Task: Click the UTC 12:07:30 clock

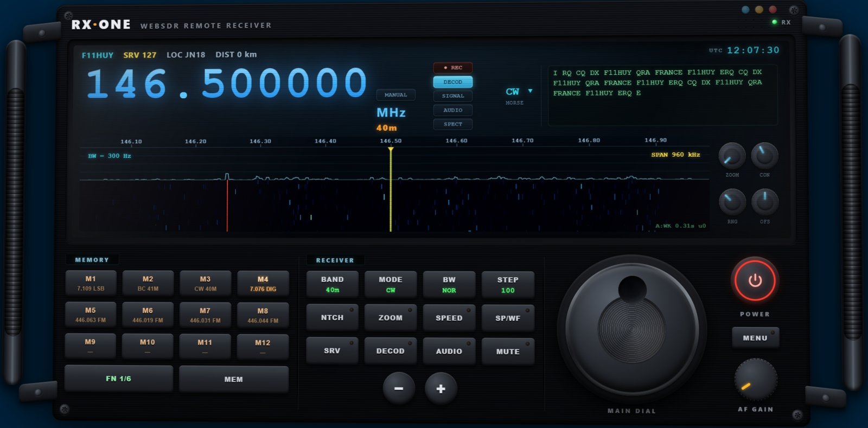Action: point(744,50)
